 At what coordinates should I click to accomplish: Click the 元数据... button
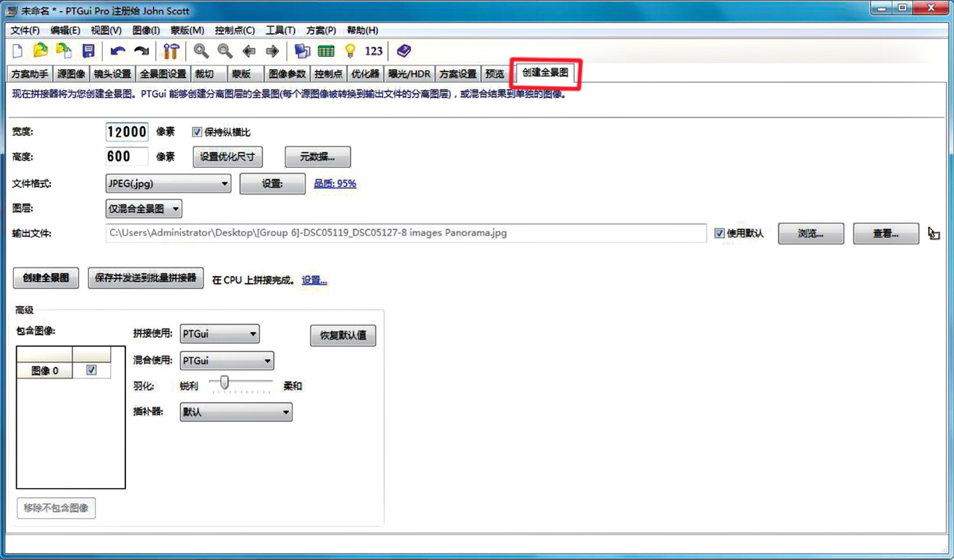318,157
